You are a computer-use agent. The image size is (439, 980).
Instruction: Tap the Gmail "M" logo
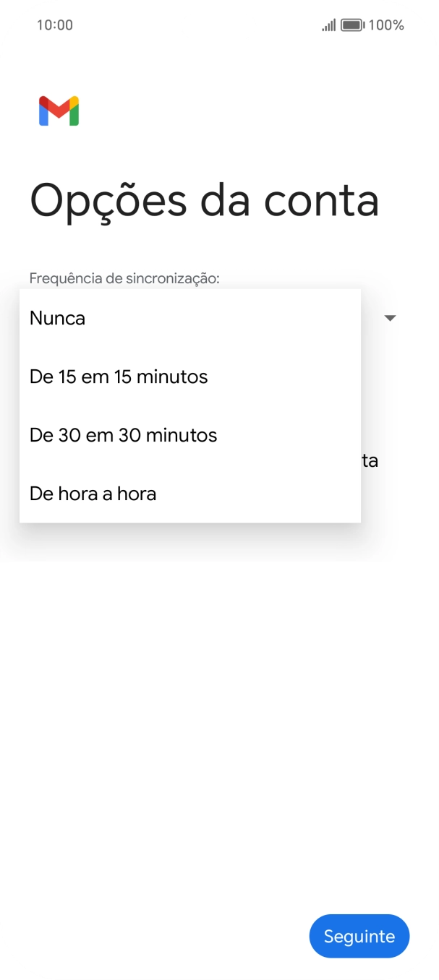[58, 111]
